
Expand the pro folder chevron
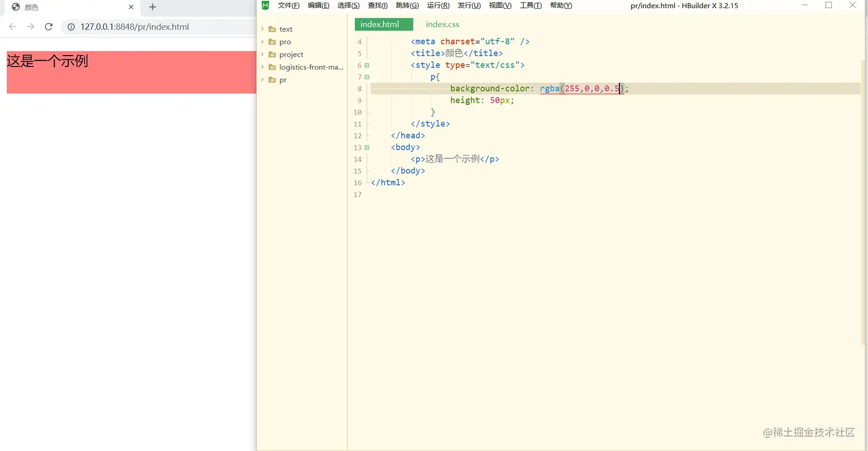click(262, 42)
